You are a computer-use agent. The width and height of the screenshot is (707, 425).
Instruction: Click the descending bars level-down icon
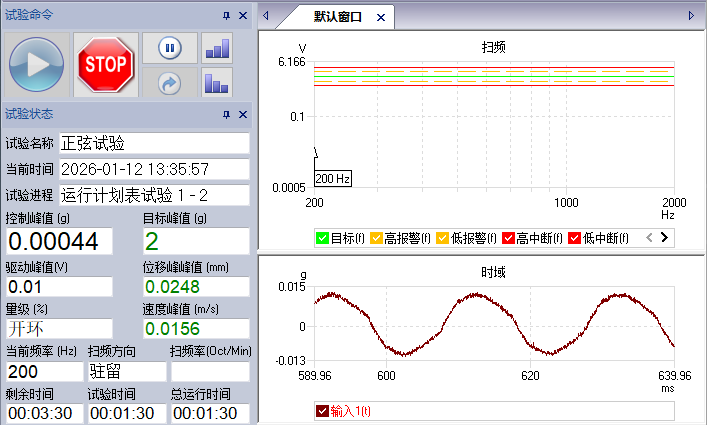pyautogui.click(x=217, y=82)
